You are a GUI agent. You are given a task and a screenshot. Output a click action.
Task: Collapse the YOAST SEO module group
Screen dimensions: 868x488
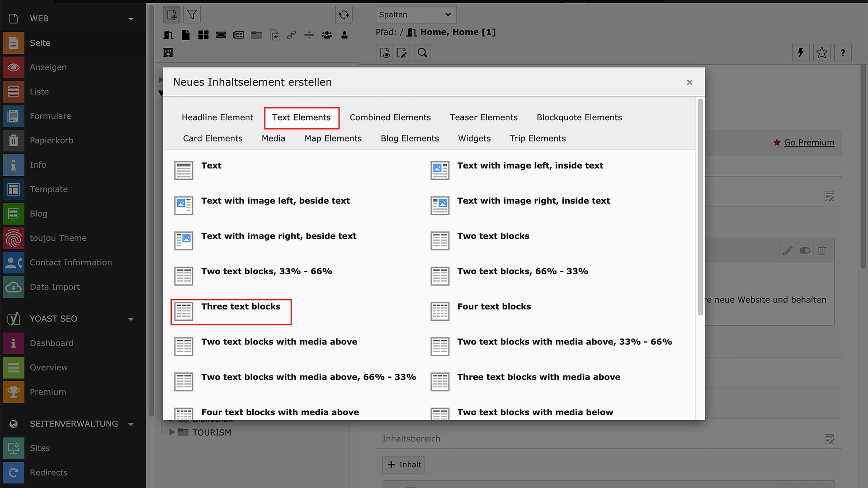click(x=131, y=319)
